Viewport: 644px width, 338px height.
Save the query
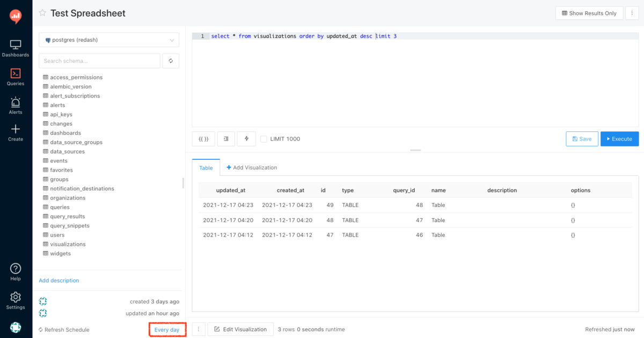click(582, 139)
